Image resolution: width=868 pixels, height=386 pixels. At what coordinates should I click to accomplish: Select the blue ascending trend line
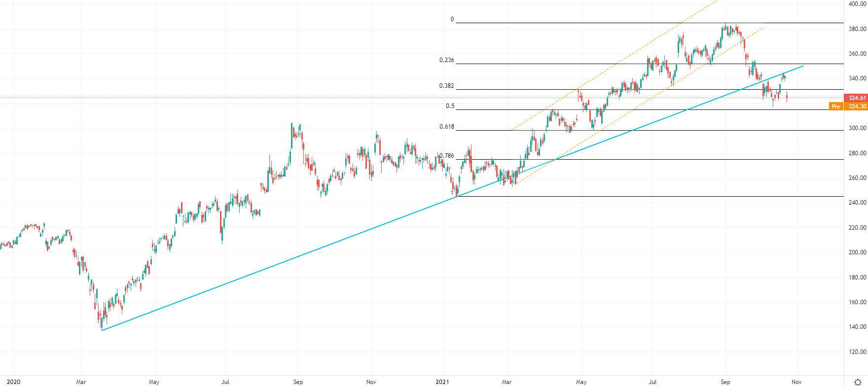(296, 258)
